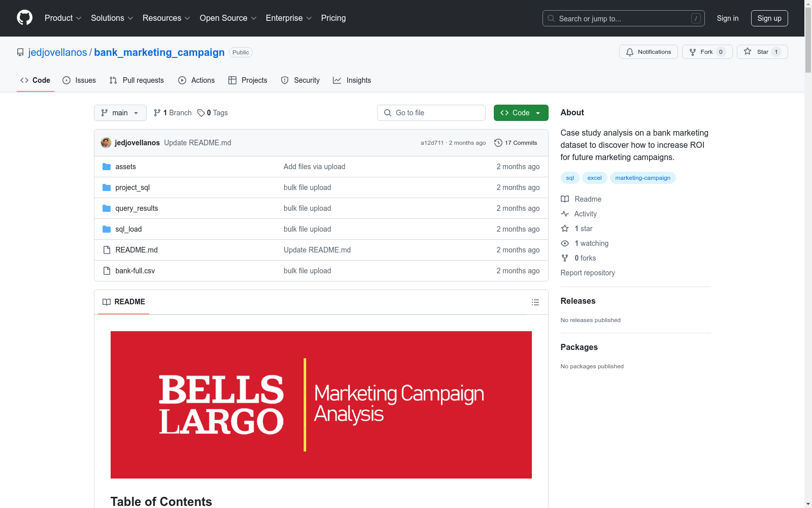The image size is (812, 508).
Task: View the 1 Branch link
Action: coord(173,113)
